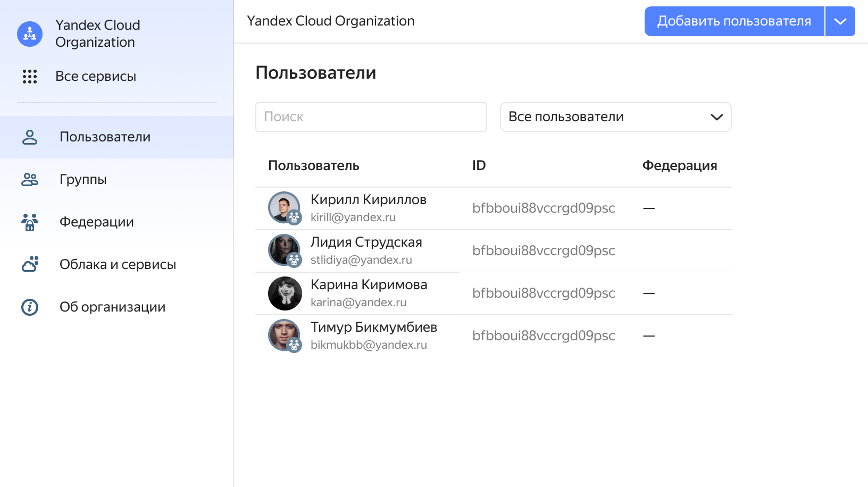Open Все сервисы menu item
Image resolution: width=868 pixels, height=487 pixels.
click(x=96, y=77)
